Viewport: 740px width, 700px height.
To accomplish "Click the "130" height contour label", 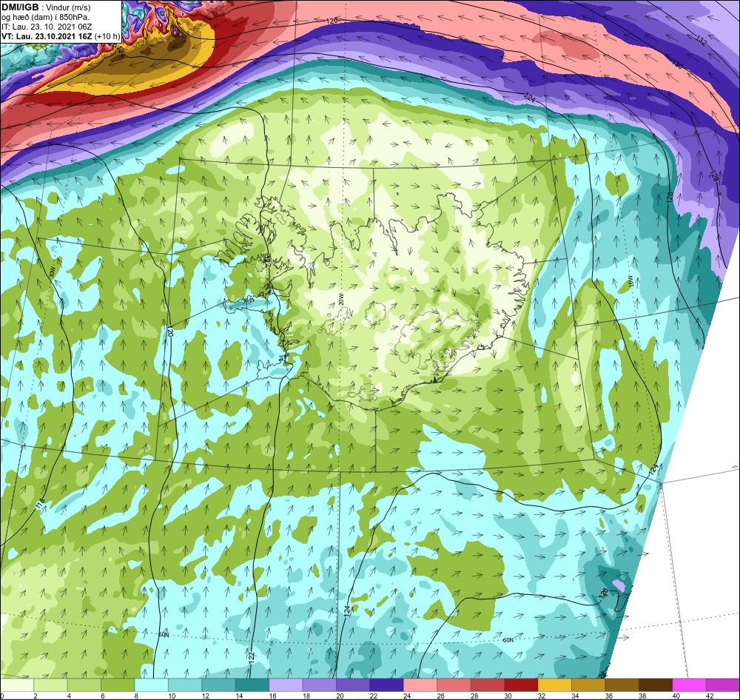I will [677, 64].
